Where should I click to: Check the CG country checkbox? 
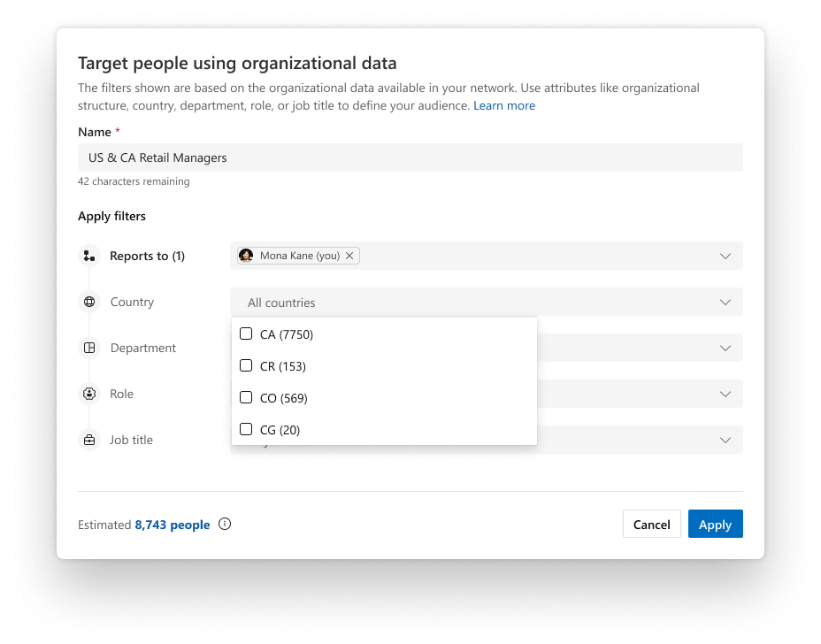pyautogui.click(x=245, y=429)
